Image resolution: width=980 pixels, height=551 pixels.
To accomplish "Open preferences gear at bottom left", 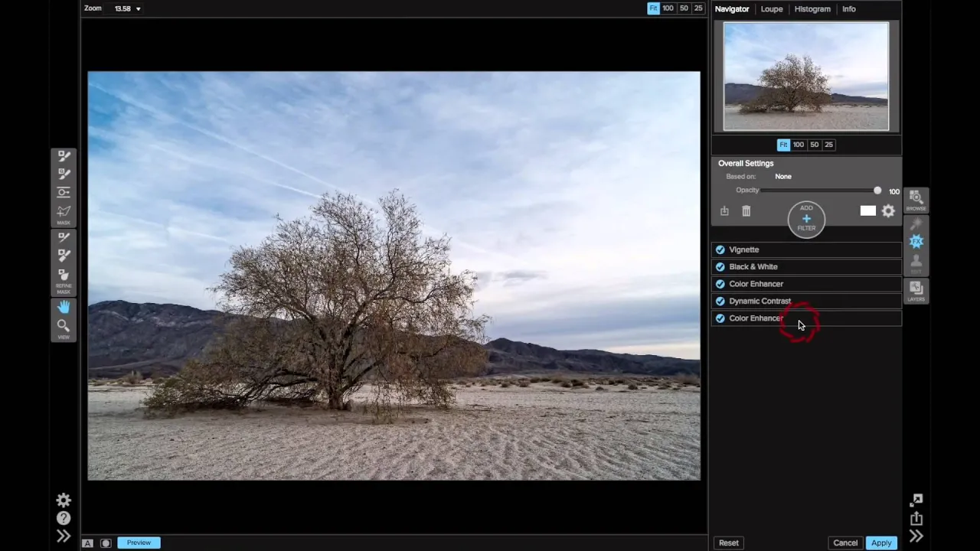I will click(64, 500).
